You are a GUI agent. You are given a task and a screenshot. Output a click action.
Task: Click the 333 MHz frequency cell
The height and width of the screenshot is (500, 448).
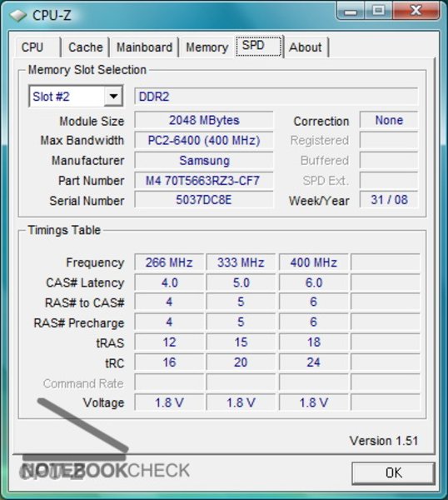point(241,262)
